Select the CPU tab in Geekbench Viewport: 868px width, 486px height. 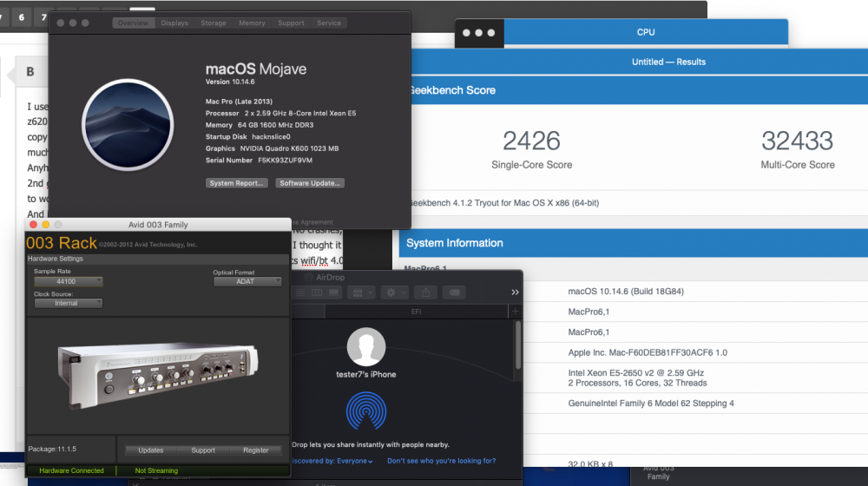coord(646,33)
